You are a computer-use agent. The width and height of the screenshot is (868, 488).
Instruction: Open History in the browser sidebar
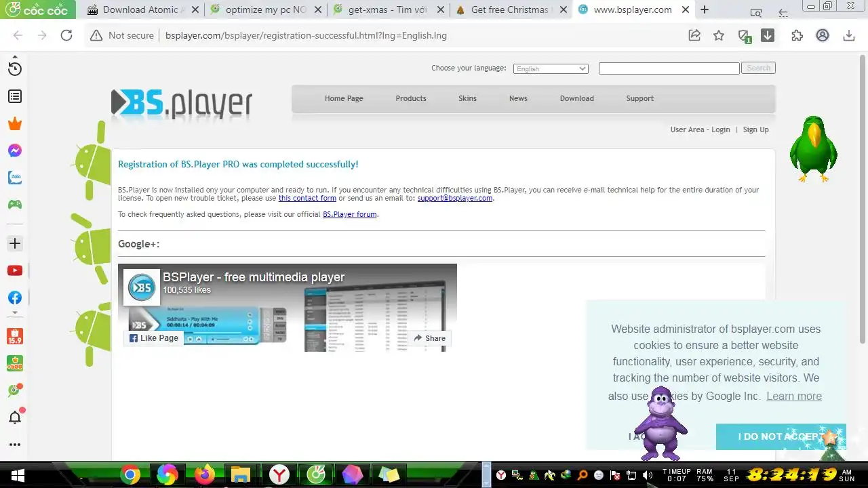(x=15, y=68)
